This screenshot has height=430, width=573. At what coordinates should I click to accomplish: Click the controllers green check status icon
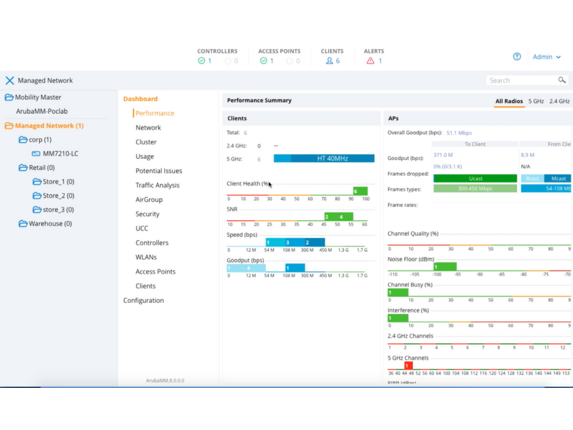coord(201,61)
